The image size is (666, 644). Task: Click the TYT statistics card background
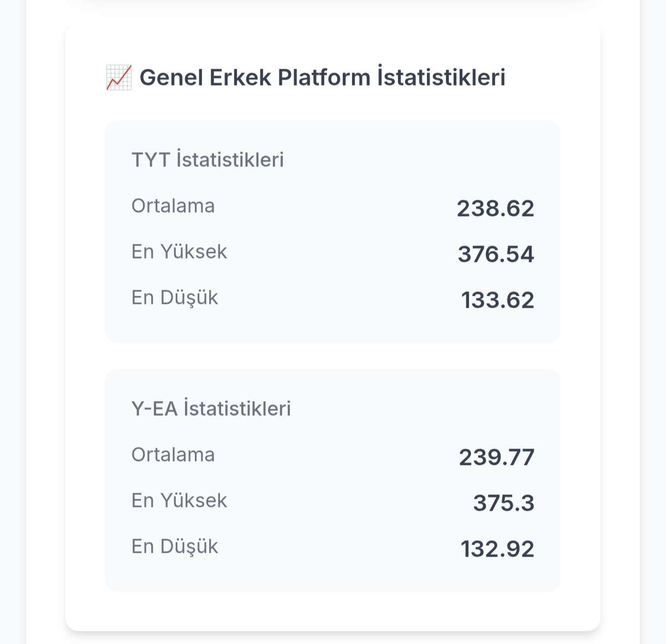(333, 231)
